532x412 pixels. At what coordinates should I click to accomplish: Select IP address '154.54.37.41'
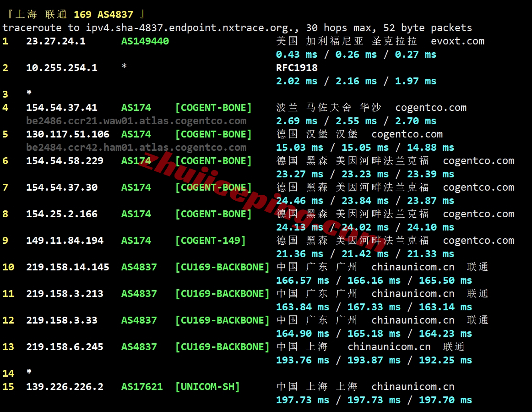click(x=62, y=108)
